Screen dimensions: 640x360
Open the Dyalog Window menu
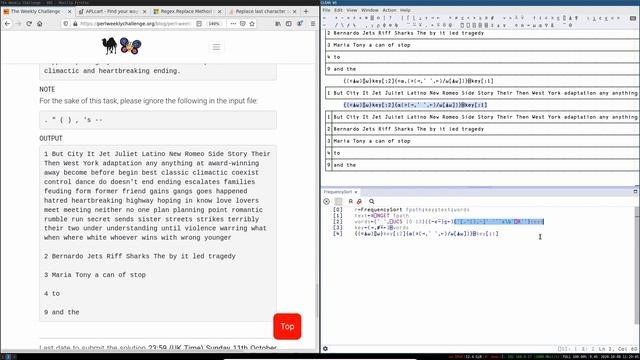369,10
